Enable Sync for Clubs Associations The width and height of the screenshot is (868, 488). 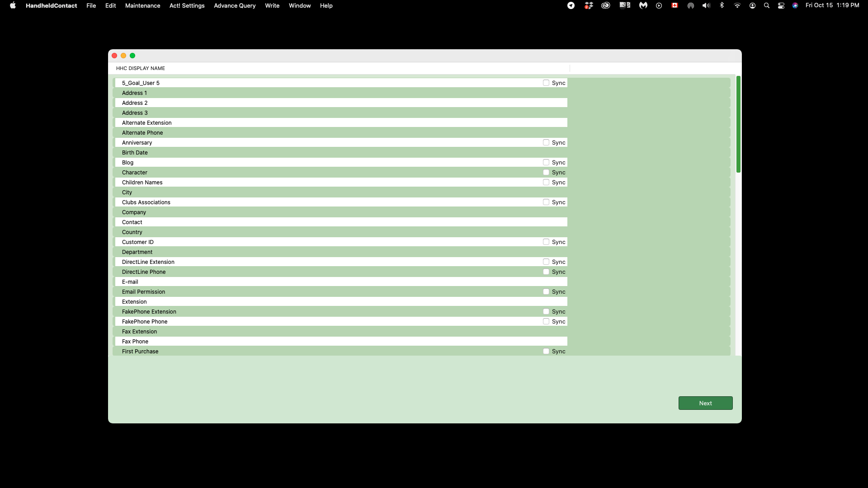click(546, 202)
